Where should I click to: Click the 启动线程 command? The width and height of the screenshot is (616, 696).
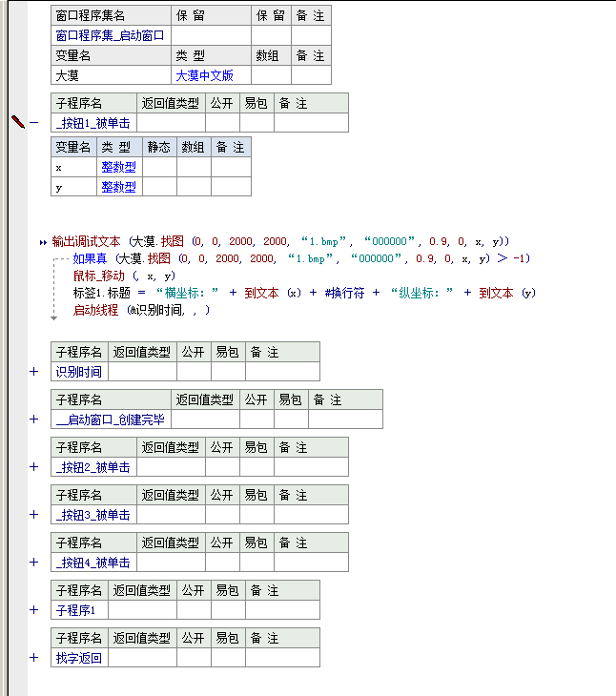pyautogui.click(x=95, y=310)
